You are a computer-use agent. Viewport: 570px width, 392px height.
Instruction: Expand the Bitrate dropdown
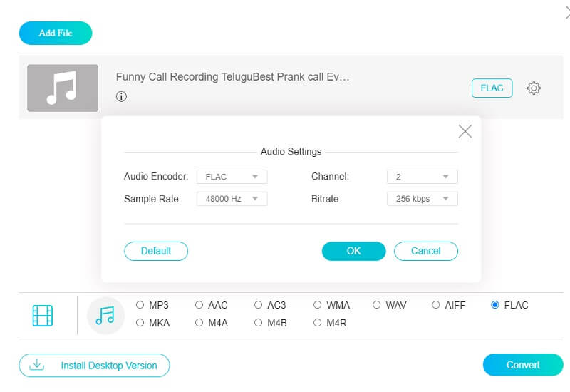422,199
